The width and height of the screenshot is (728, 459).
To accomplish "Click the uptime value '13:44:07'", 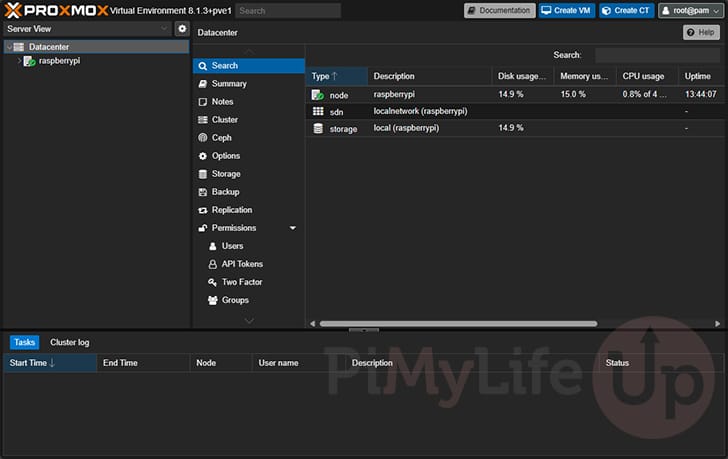I will (x=701, y=94).
